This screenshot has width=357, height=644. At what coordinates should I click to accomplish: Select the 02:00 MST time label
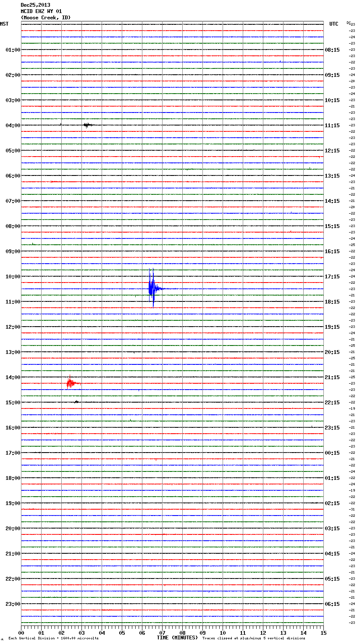[x=13, y=75]
